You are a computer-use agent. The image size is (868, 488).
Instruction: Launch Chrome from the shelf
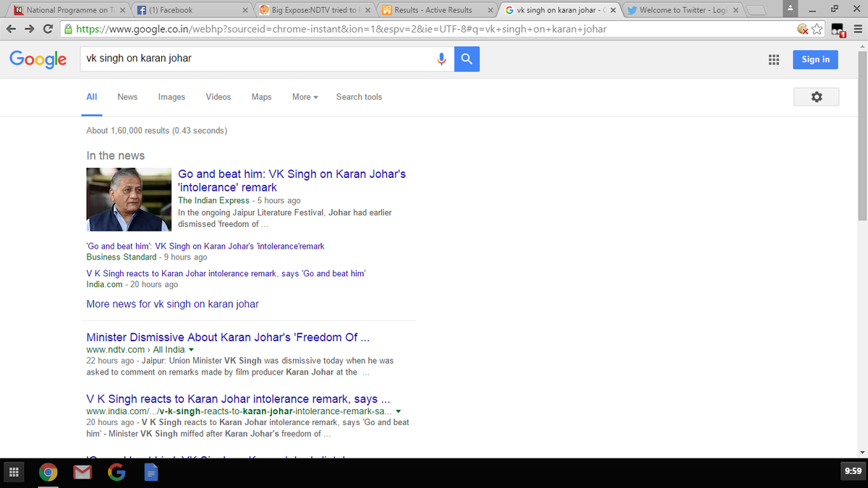coord(48,474)
